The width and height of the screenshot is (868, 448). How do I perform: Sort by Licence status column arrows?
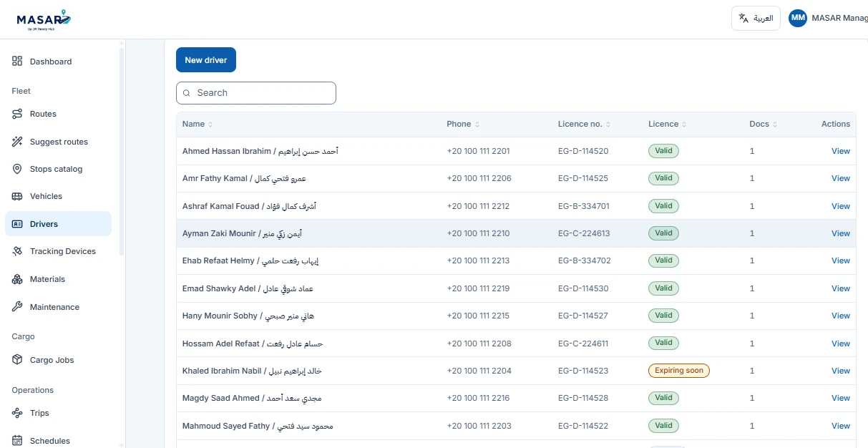[685, 125]
